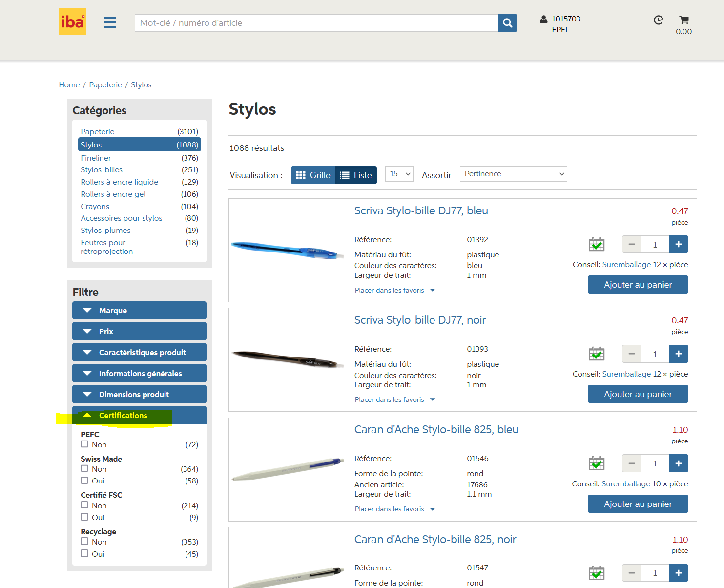
Task: Open the shopping cart icon
Action: coord(683,20)
